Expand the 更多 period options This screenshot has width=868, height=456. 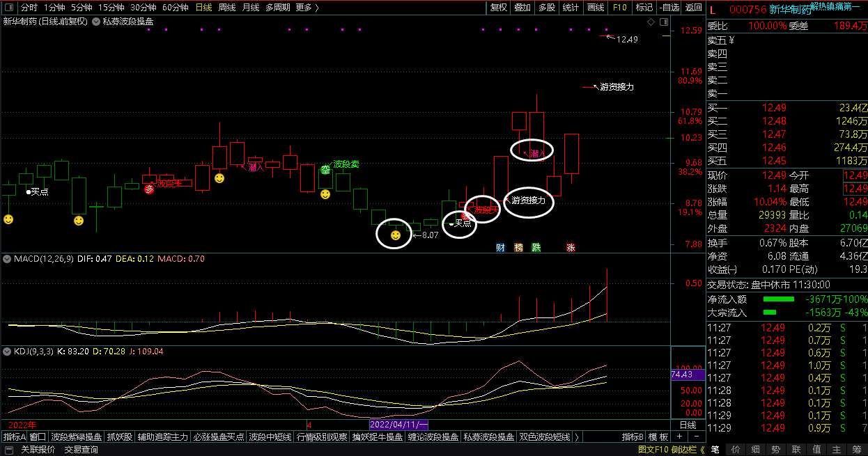pyautogui.click(x=307, y=8)
